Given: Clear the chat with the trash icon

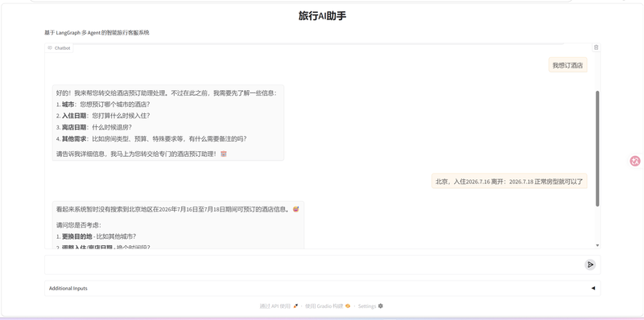Looking at the screenshot, I should coord(596,47).
